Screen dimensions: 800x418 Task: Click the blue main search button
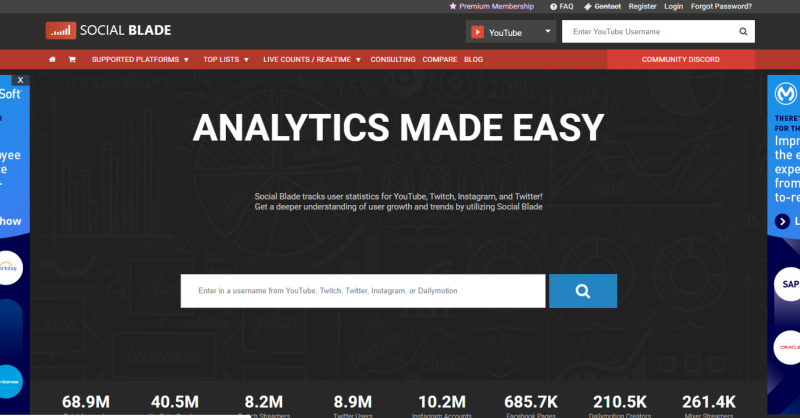click(583, 291)
